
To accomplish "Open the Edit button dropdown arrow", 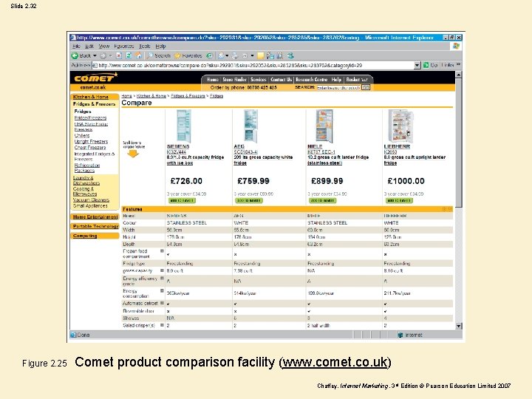I will coord(252,55).
